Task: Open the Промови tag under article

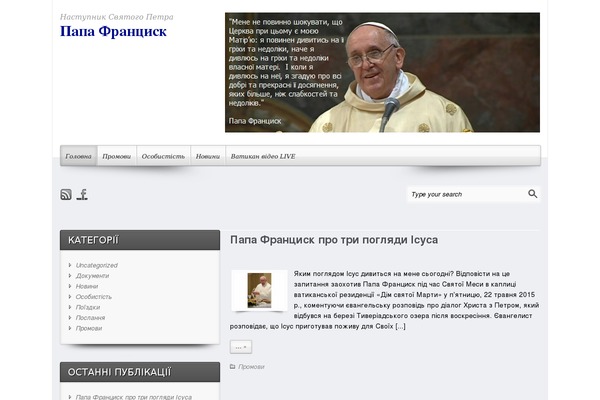Action: pyautogui.click(x=251, y=367)
